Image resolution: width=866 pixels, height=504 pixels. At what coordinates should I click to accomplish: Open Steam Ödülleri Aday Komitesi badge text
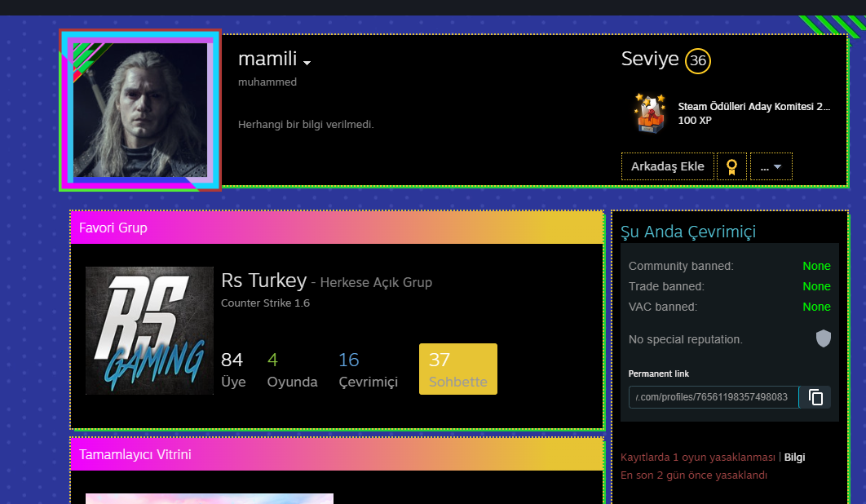pyautogui.click(x=754, y=107)
